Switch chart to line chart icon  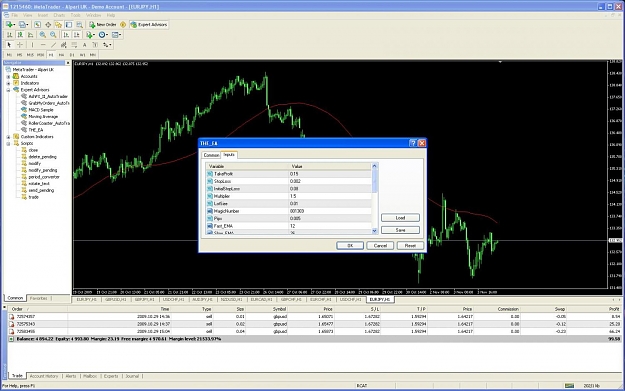tap(30, 35)
